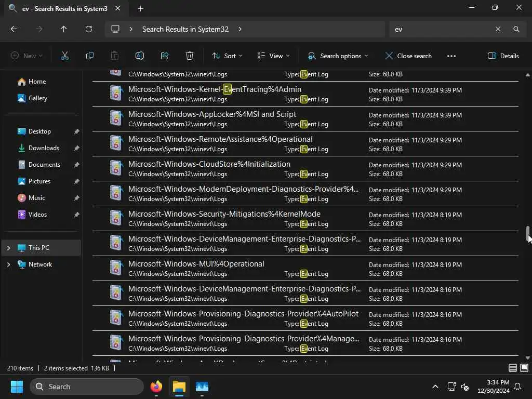Screen dimensions: 532x399
Task: Show hidden system tray icons
Action: 435,387
